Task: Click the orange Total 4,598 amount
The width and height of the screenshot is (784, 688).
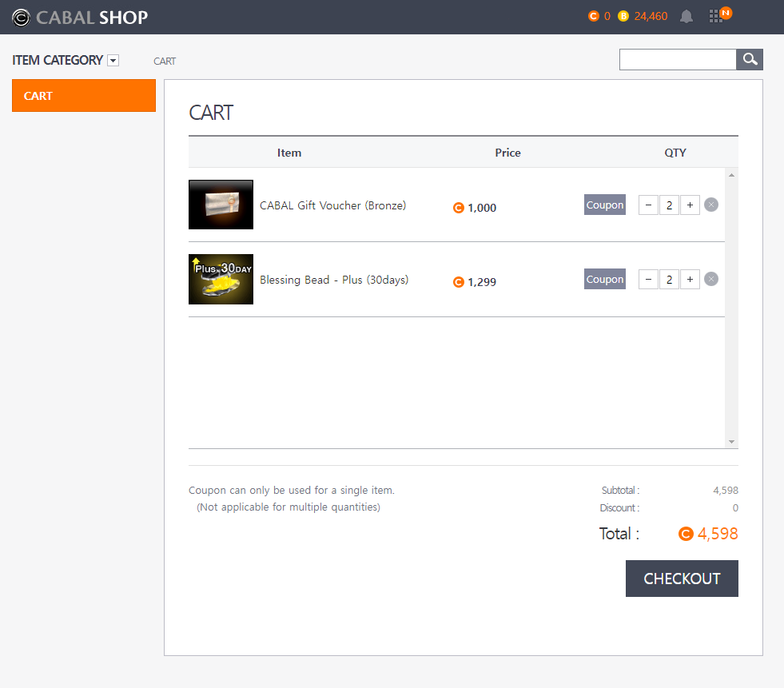Action: (718, 534)
